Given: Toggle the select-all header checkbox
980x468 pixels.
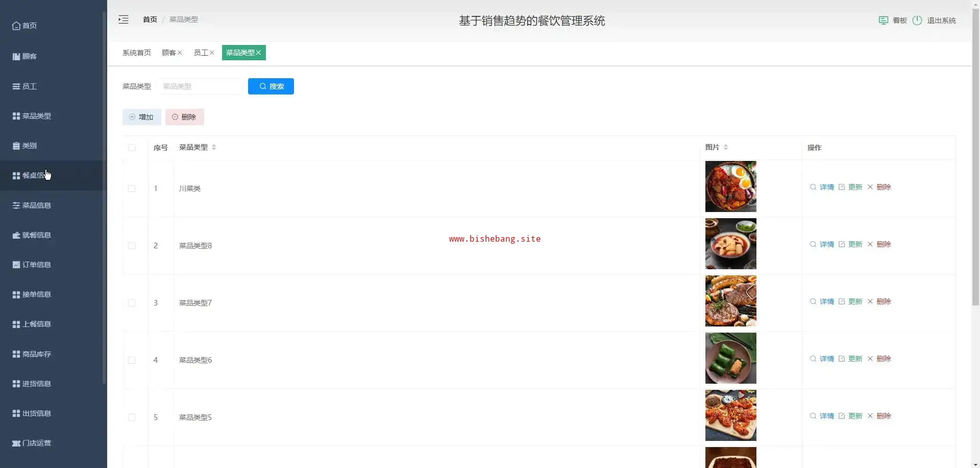Looking at the screenshot, I should [132, 148].
